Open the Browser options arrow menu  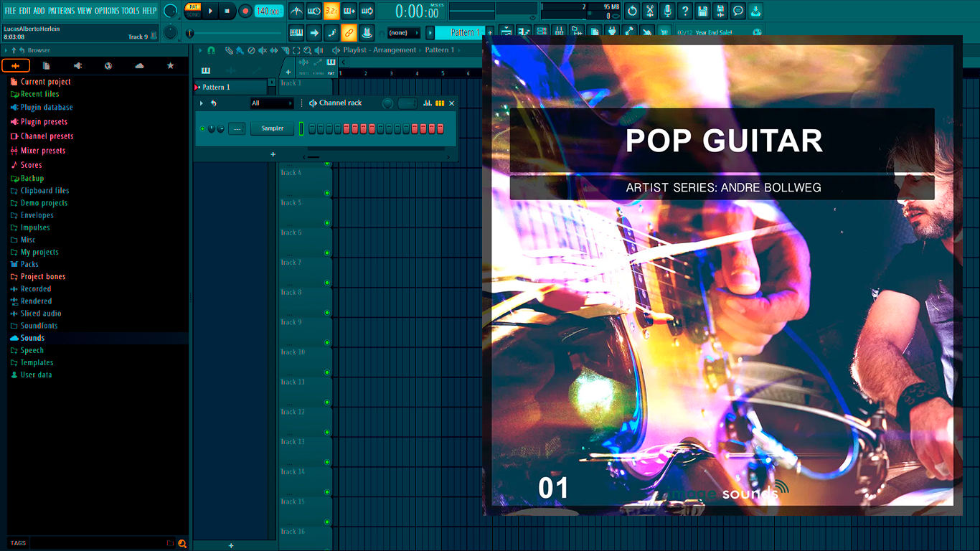pos(6,50)
